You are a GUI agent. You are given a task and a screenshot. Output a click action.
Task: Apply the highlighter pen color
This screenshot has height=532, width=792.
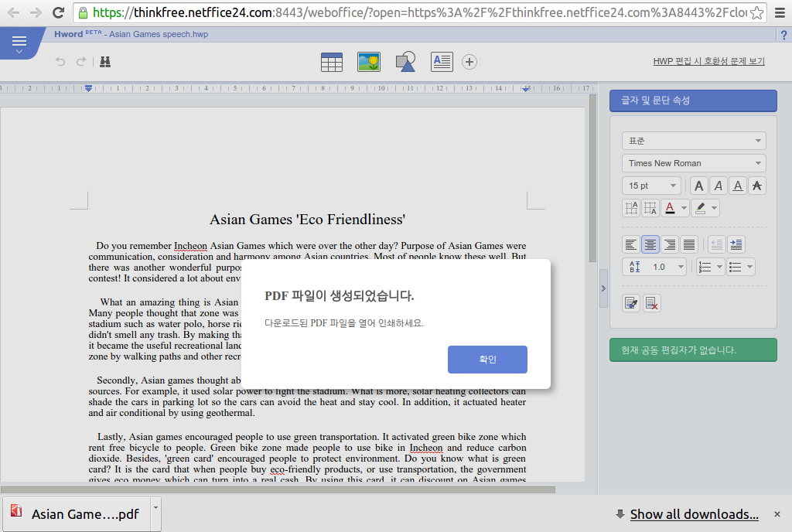point(700,208)
